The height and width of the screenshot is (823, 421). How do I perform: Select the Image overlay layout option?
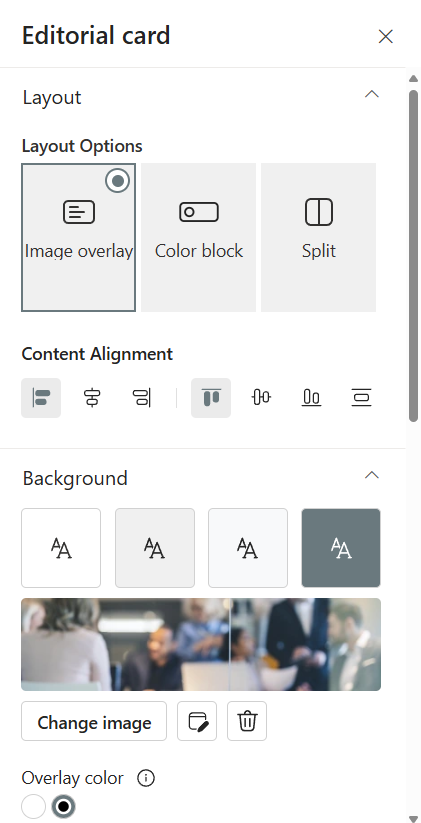(78, 237)
